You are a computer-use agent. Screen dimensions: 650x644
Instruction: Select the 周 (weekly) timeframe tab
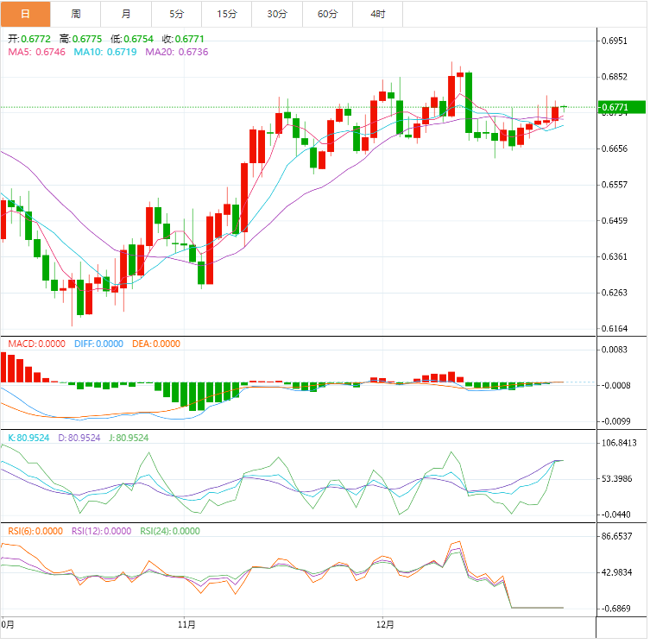pyautogui.click(x=76, y=14)
